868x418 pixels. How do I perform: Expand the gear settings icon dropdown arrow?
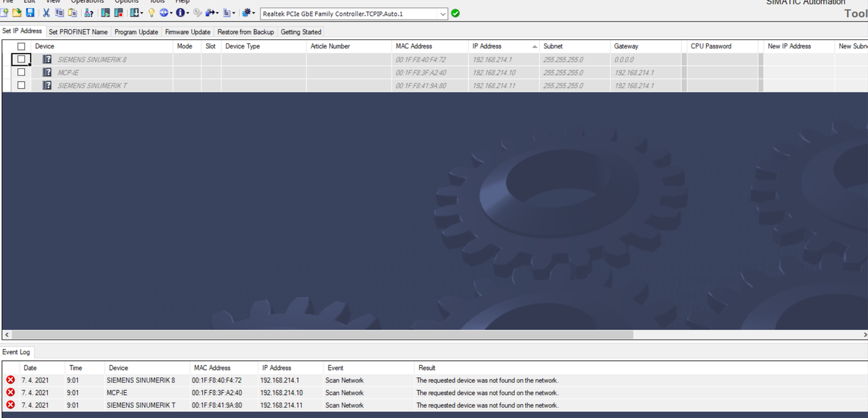tap(254, 13)
